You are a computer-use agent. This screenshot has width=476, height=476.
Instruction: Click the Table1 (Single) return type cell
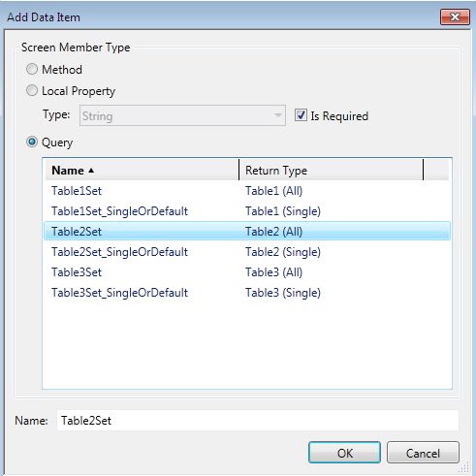point(283,211)
